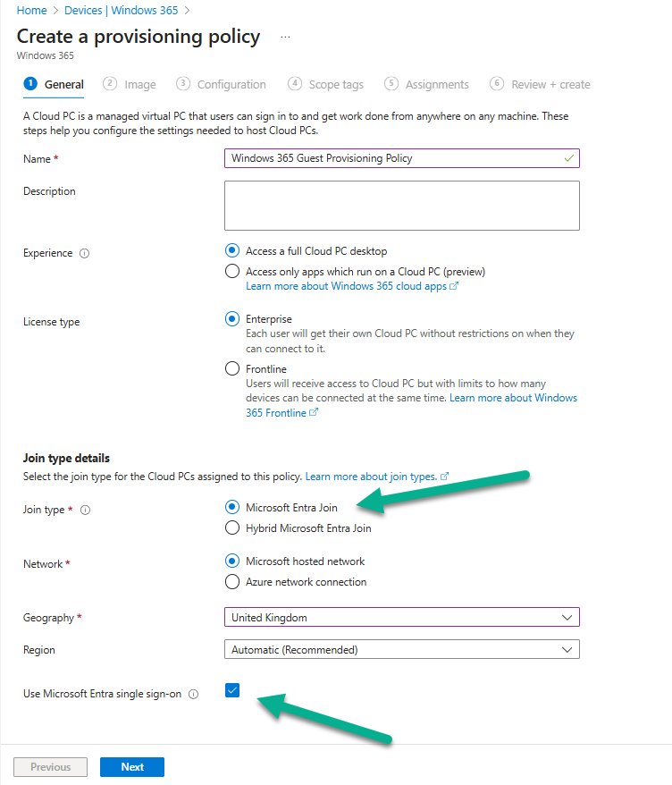Screen dimensions: 672x785
Task: Expand the Geography dropdown
Action: pyautogui.click(x=401, y=617)
